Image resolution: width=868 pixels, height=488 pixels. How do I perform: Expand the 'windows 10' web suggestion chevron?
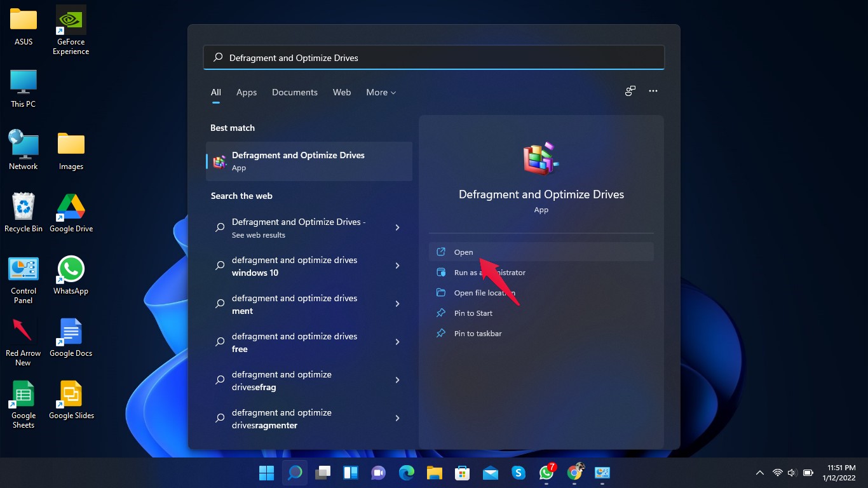pyautogui.click(x=397, y=266)
